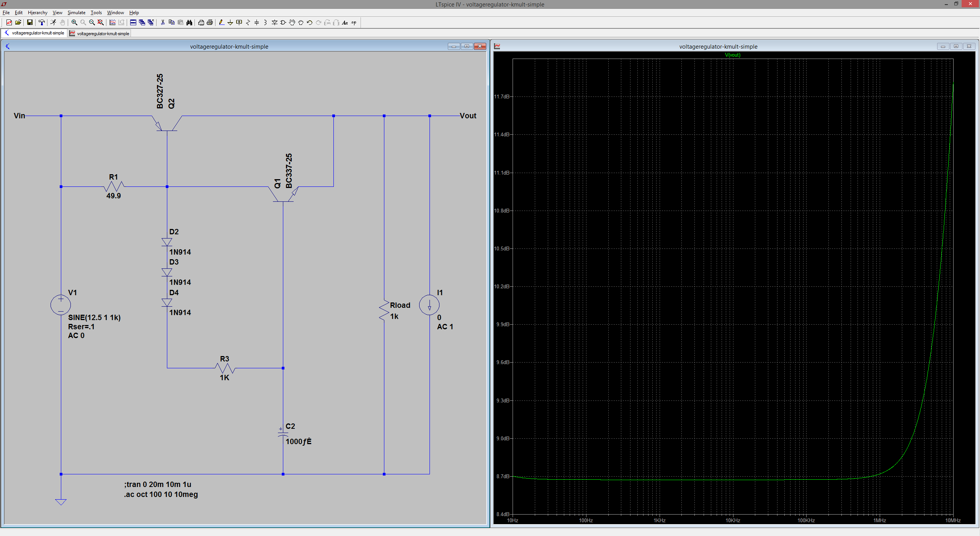Zoom out with the magnifier minus icon
980x536 pixels.
coord(92,23)
